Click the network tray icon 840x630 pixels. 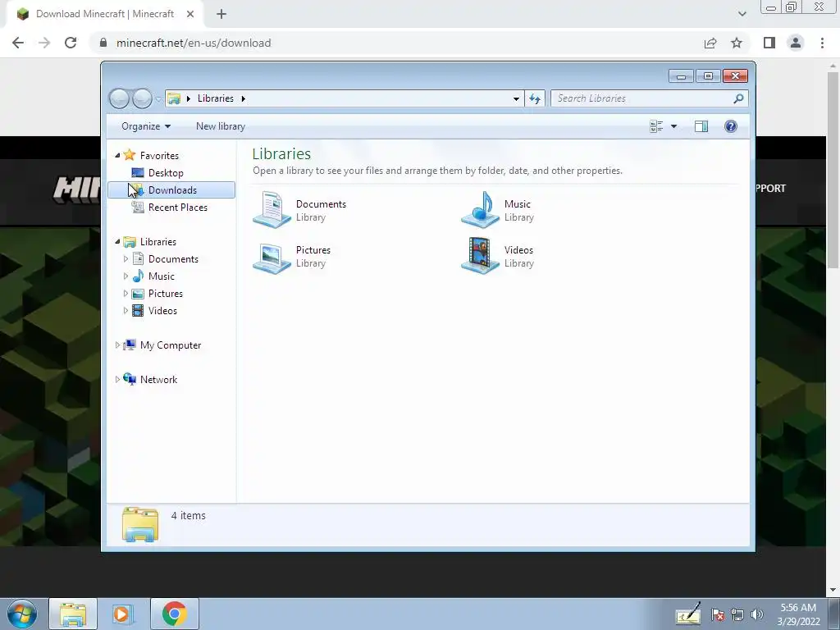pos(737,615)
